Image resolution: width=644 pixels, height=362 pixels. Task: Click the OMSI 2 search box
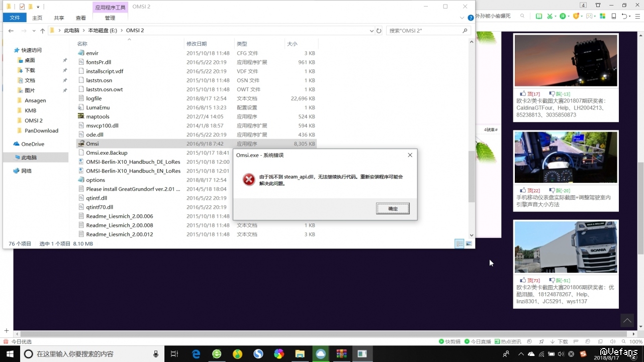click(428, 31)
